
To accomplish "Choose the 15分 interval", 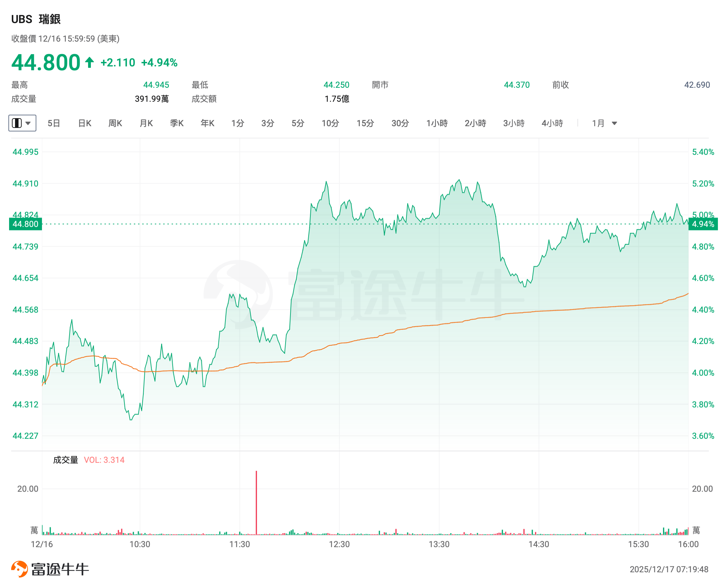I will tap(365, 123).
